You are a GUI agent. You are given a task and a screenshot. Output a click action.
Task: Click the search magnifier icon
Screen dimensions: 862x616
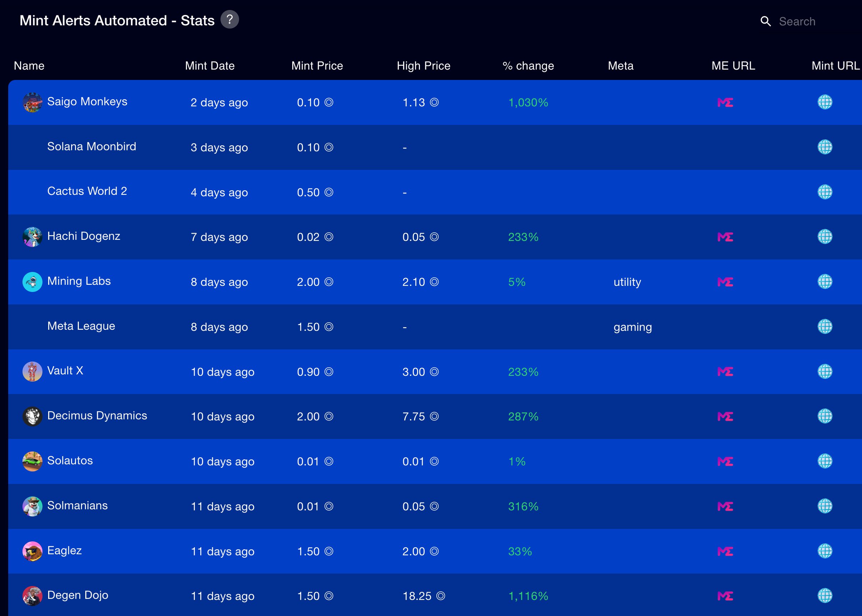(x=765, y=21)
